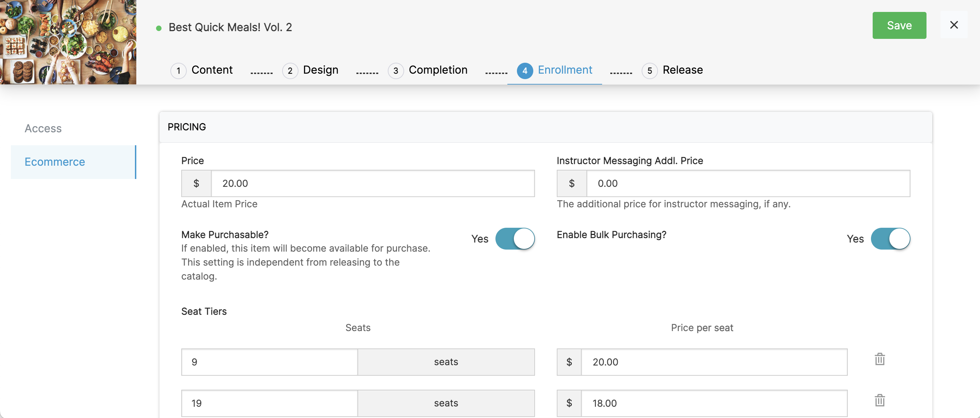The width and height of the screenshot is (980, 418).
Task: Edit price per seat 20.00 field
Action: [x=714, y=362]
